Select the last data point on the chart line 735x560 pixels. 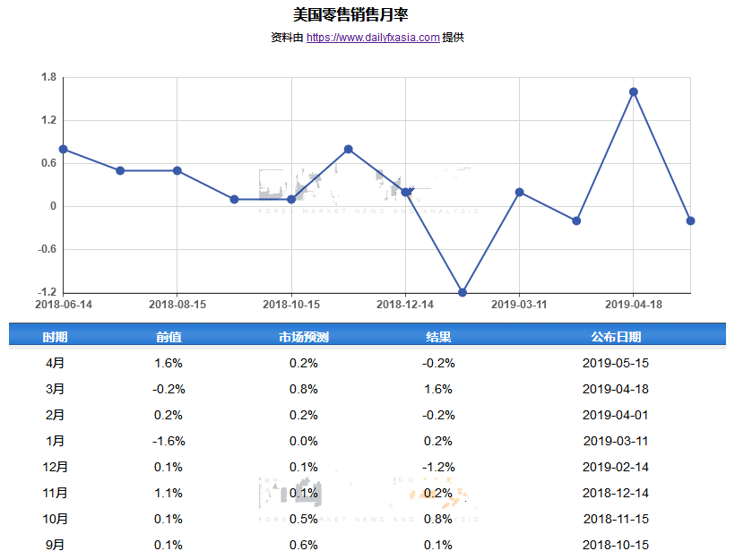(690, 220)
